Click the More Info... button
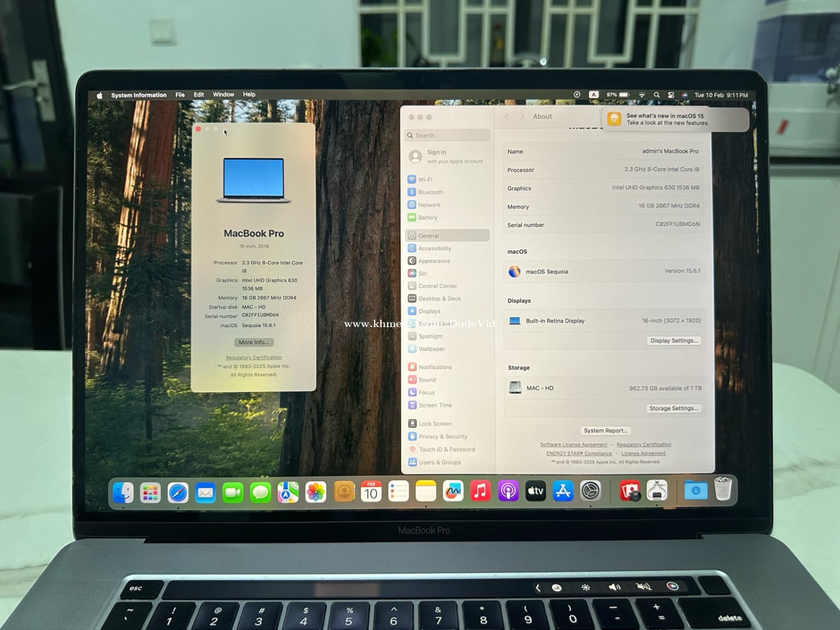Viewport: 840px width, 630px height. tap(254, 342)
